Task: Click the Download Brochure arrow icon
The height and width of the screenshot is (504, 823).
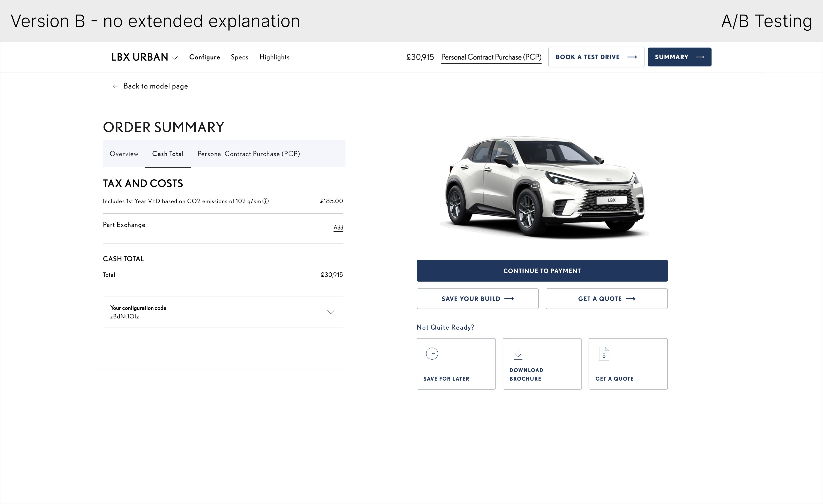Action: coord(518,353)
